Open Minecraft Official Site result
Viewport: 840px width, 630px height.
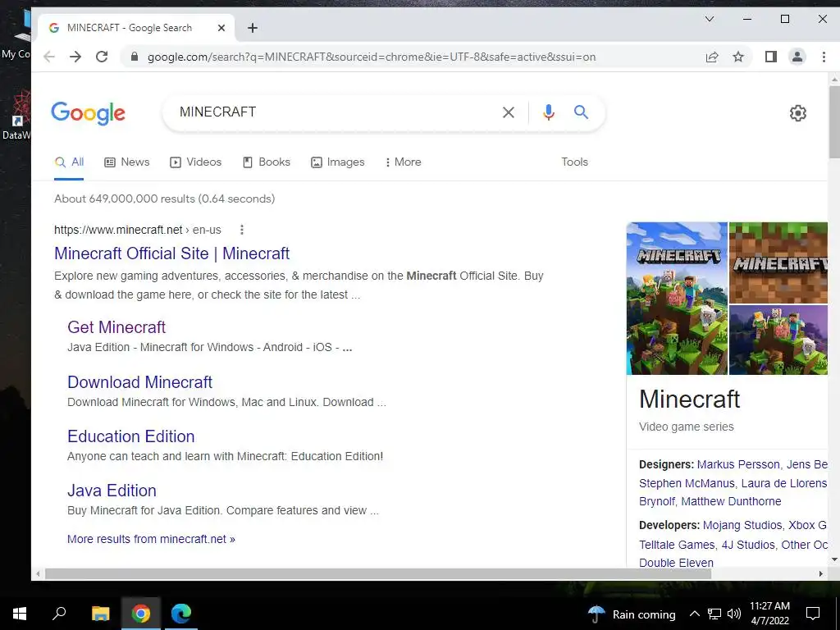click(x=172, y=253)
